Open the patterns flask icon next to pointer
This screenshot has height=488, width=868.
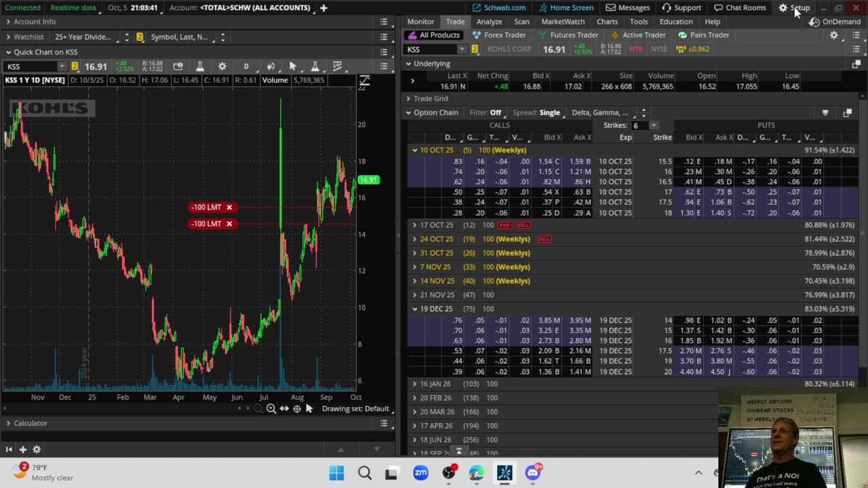(x=315, y=66)
